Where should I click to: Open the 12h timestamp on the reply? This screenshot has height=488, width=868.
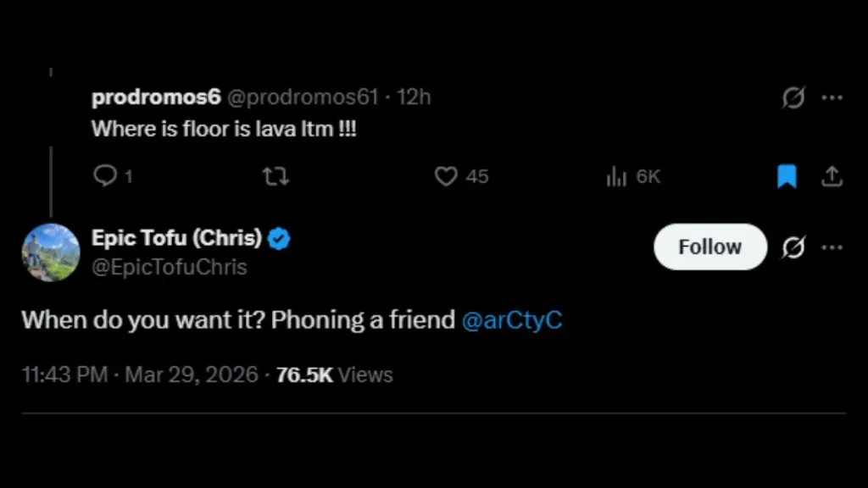[x=414, y=97]
